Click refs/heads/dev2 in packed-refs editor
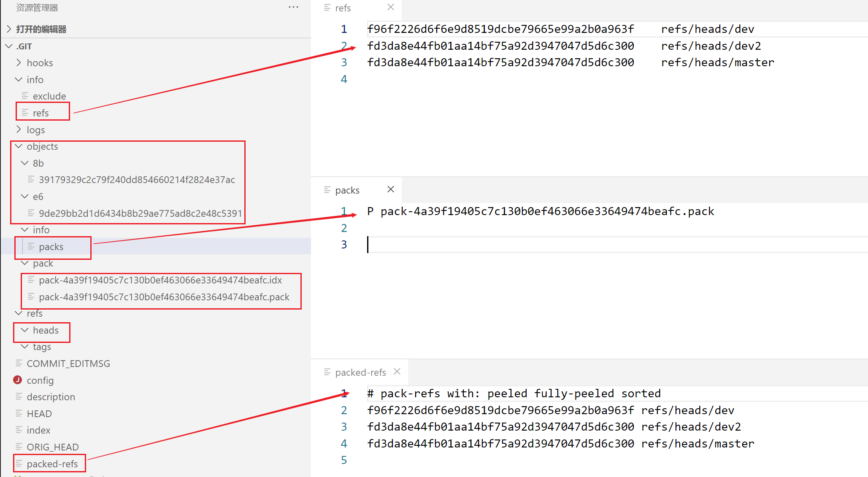868x477 pixels. pyautogui.click(x=691, y=427)
